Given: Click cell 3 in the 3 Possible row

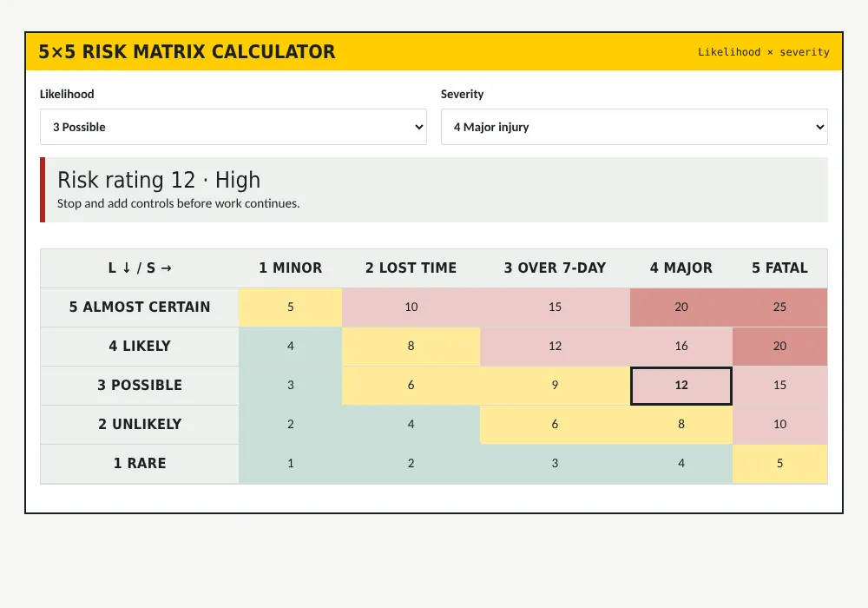Looking at the screenshot, I should [x=290, y=386].
